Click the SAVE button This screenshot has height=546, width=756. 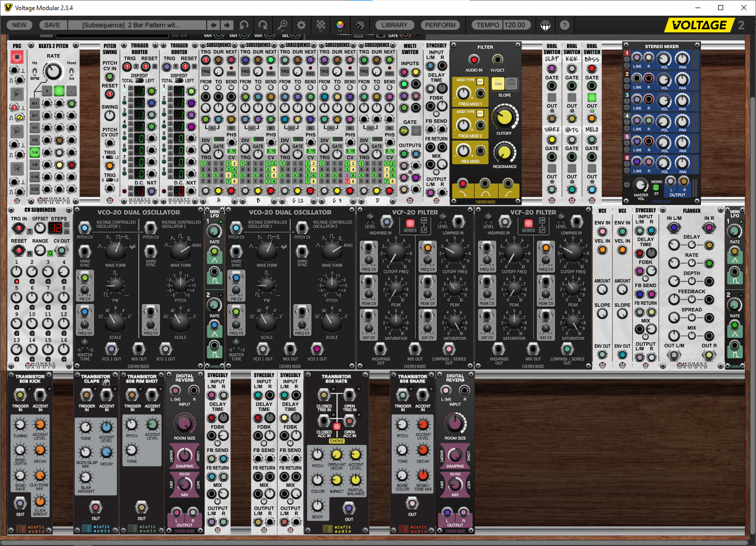pyautogui.click(x=52, y=25)
